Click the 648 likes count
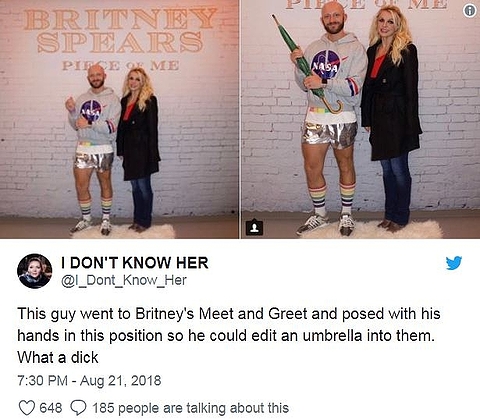This screenshot has height=419, width=480. [x=51, y=408]
